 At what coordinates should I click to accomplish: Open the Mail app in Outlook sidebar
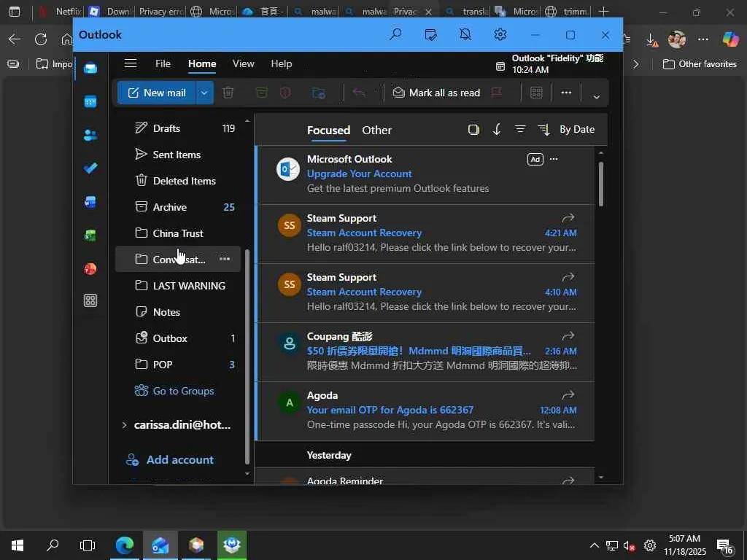[x=90, y=69]
